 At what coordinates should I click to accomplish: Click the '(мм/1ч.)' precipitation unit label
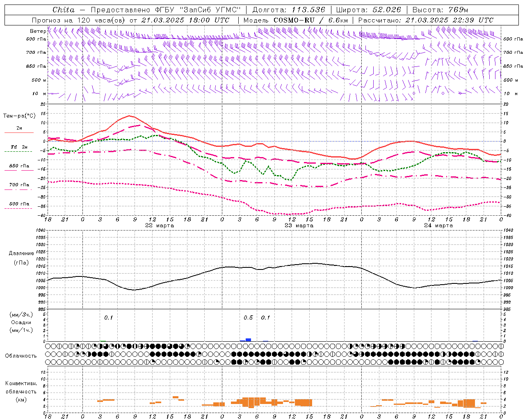tap(21, 330)
